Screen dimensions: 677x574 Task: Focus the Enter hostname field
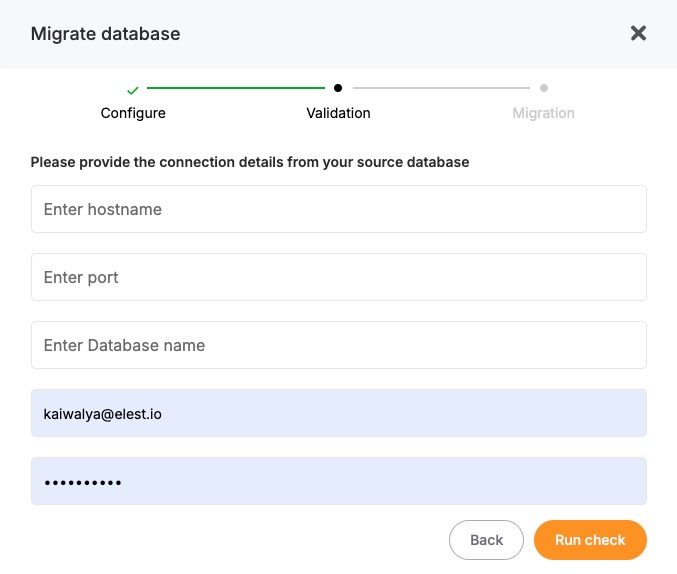click(338, 209)
